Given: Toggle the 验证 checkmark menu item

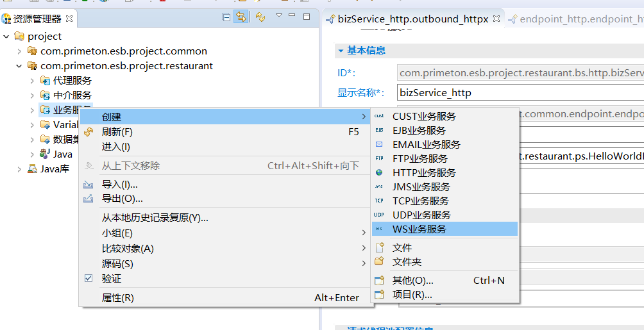Looking at the screenshot, I should coord(112,279).
